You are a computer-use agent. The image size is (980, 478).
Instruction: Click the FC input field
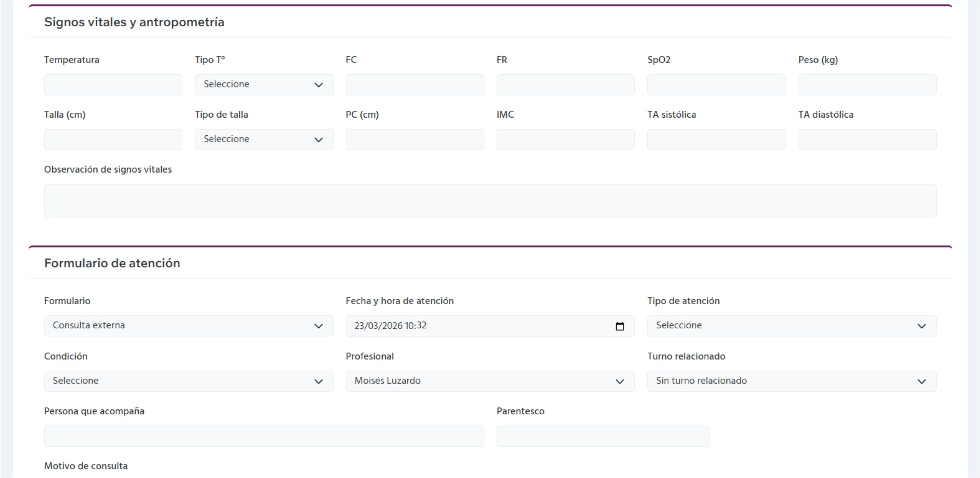(x=415, y=84)
